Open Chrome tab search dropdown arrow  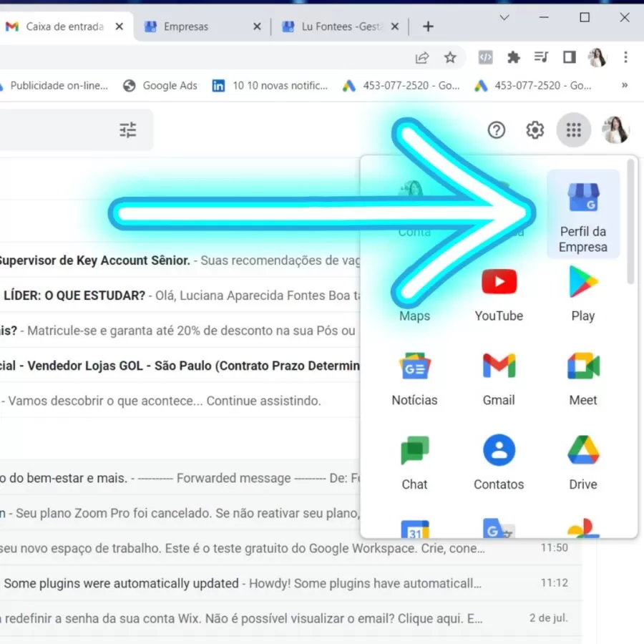coord(504,17)
